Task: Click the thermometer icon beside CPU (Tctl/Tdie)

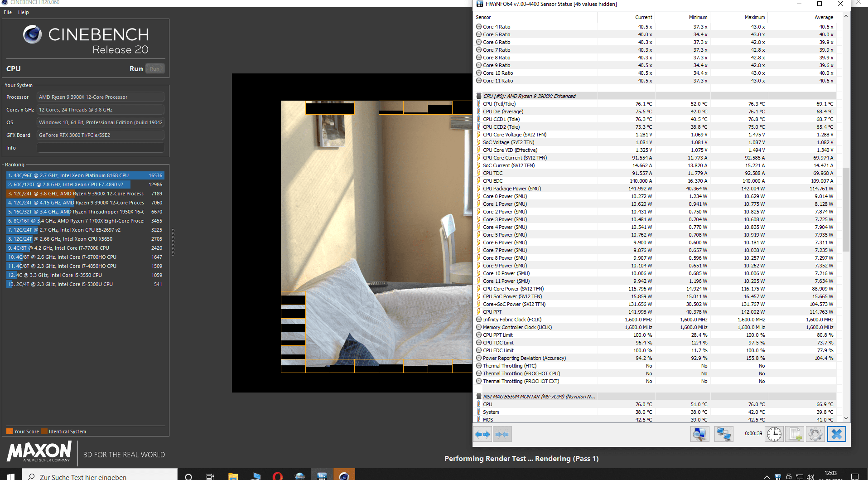Action: coord(478,104)
